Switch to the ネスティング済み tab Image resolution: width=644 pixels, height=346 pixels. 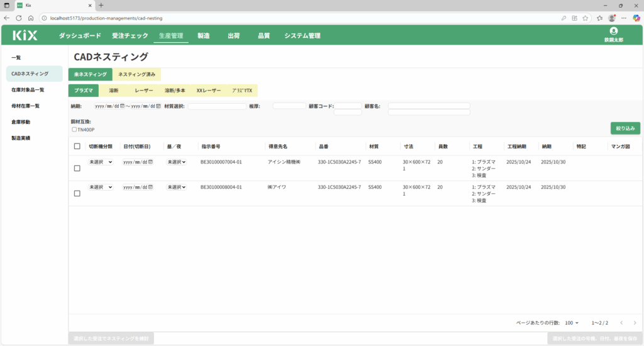[136, 74]
